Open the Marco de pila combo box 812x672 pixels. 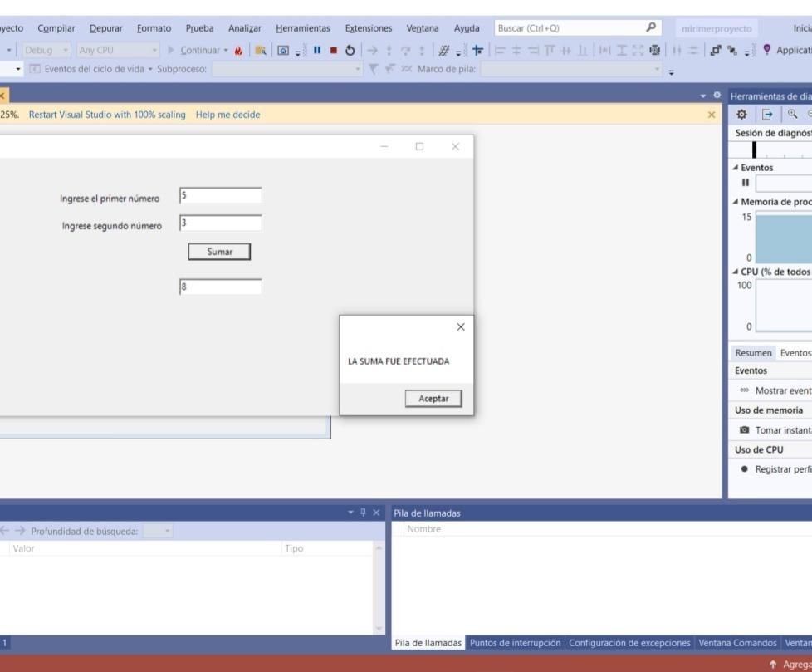pos(571,69)
